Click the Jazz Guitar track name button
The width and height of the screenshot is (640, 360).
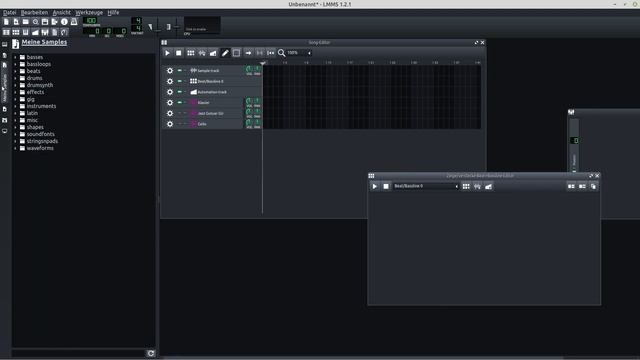point(216,113)
